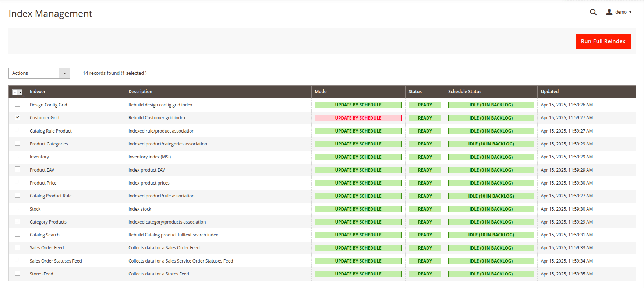Click Run Full Reindex button

(603, 41)
